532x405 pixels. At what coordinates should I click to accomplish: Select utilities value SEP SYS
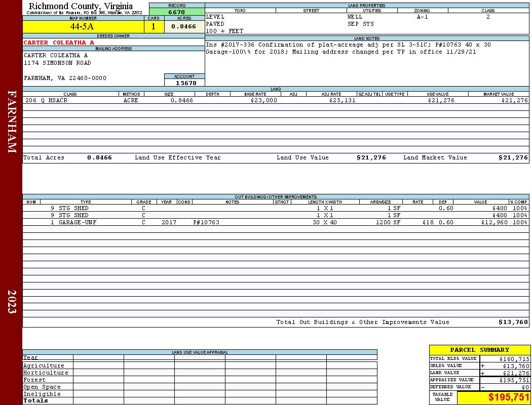pos(361,24)
